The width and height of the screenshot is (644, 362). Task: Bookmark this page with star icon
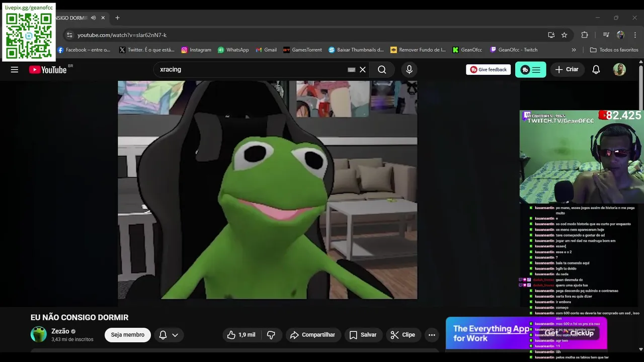pos(564,35)
